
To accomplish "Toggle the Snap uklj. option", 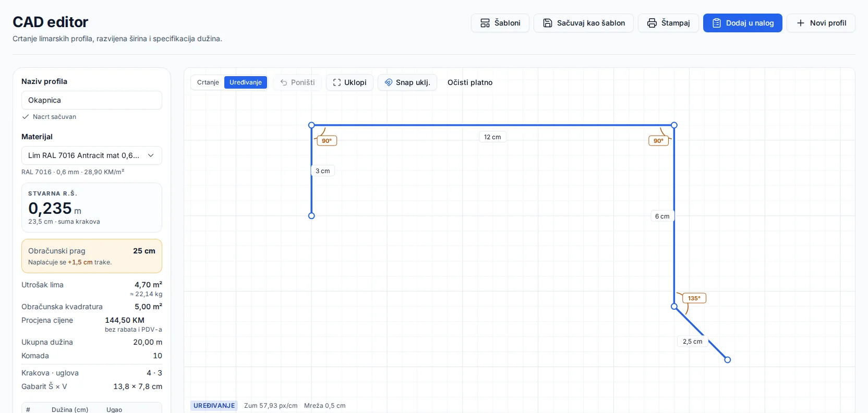I will [x=407, y=82].
